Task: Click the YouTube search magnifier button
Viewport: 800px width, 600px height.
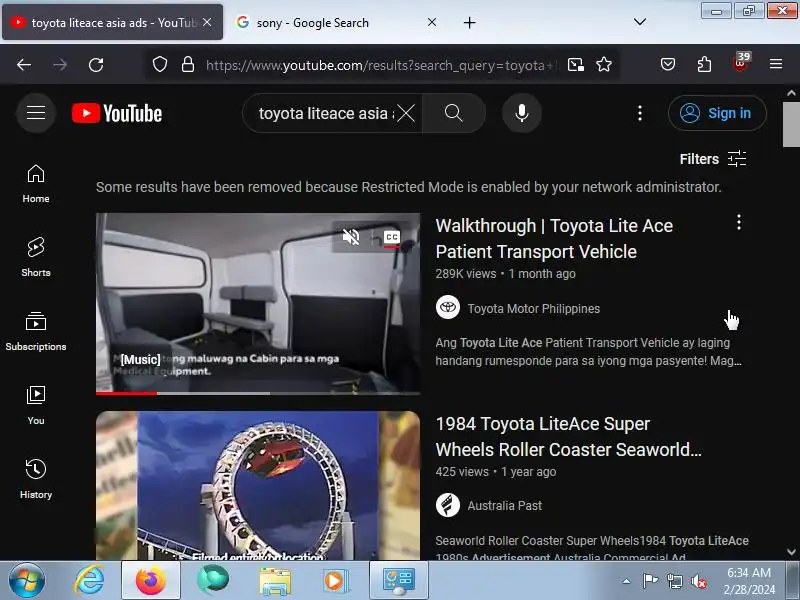Action: coord(454,113)
